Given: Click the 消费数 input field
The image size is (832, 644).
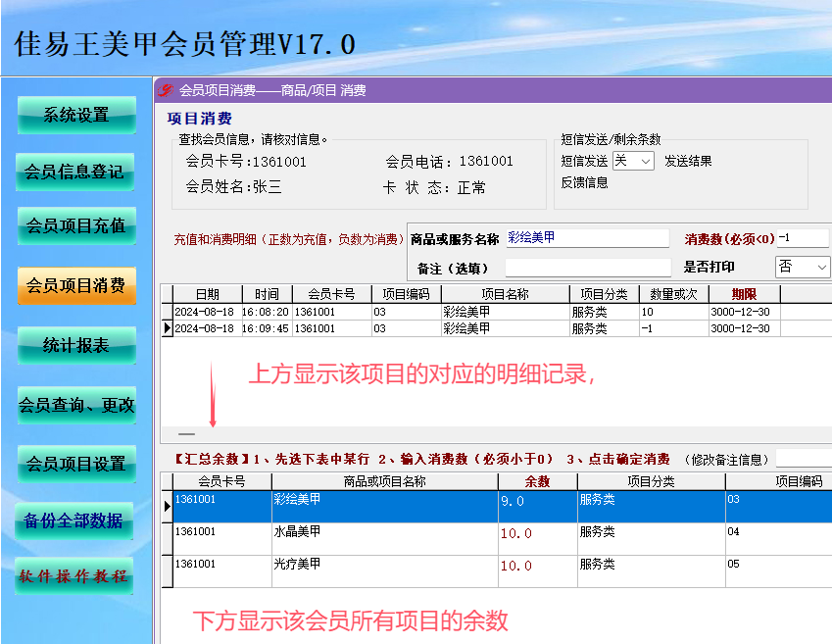Looking at the screenshot, I should tap(804, 238).
